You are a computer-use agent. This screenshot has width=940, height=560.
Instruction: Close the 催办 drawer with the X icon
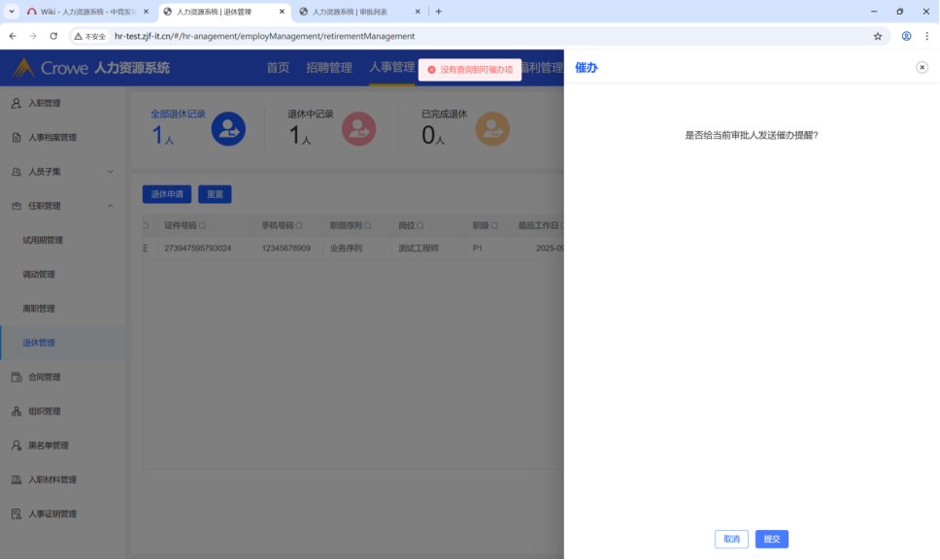pos(922,67)
